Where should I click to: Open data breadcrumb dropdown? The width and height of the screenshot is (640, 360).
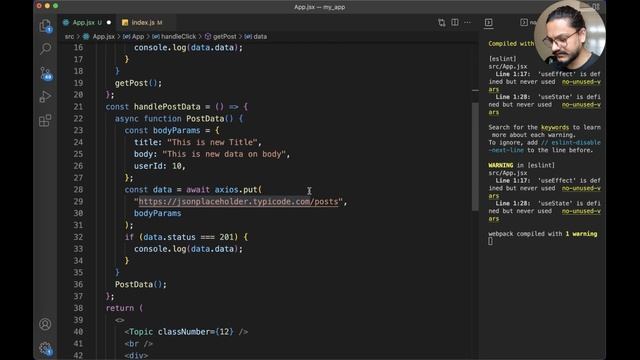pyautogui.click(x=256, y=36)
